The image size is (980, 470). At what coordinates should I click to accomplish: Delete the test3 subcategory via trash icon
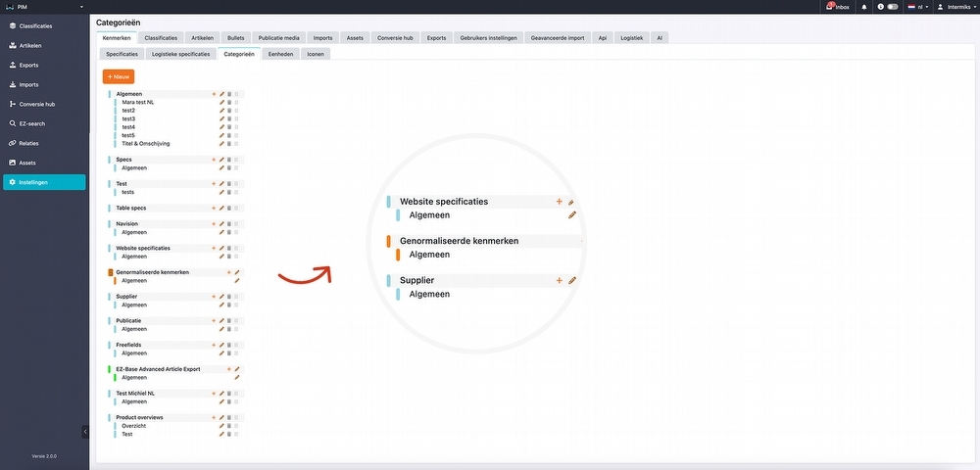229,118
